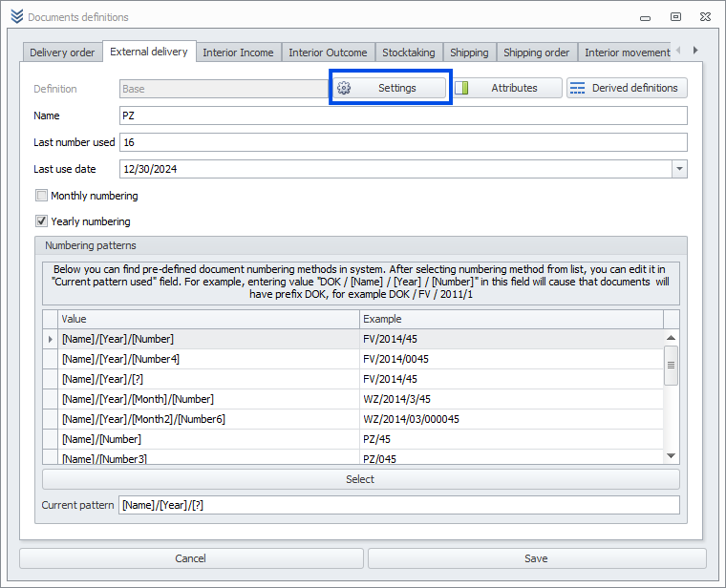Click example cell PZ/045
726x588 pixels.
tap(511, 457)
